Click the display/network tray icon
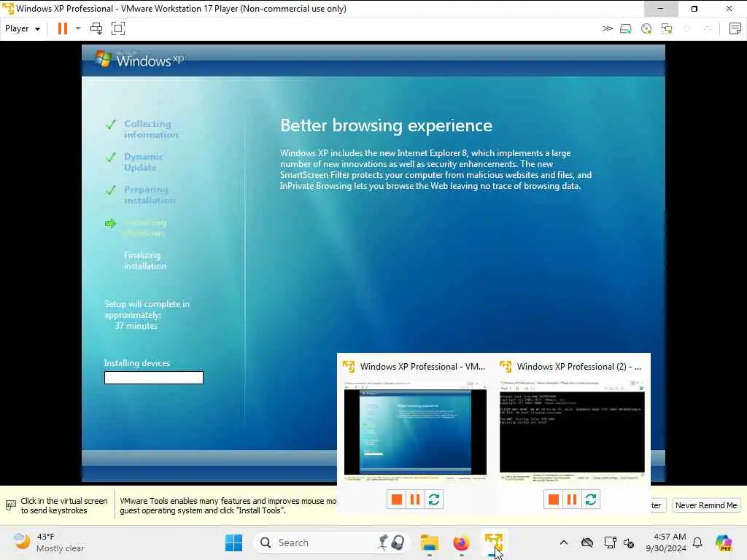The image size is (747, 560). click(610, 542)
